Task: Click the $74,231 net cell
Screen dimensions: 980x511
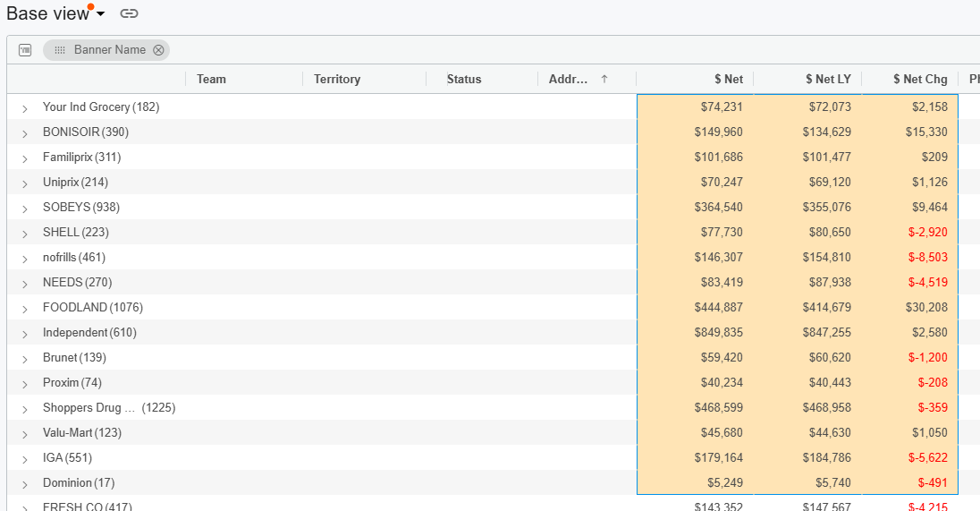Action: tap(695, 107)
